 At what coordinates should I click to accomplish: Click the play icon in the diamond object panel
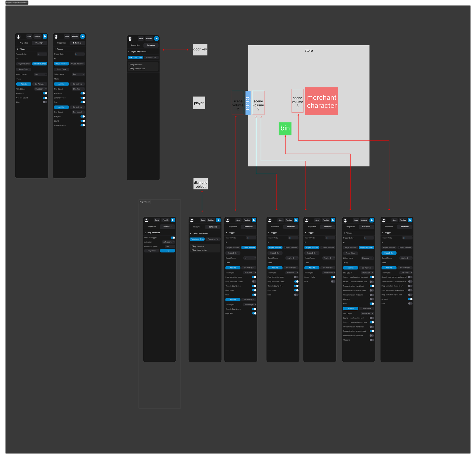point(218,220)
